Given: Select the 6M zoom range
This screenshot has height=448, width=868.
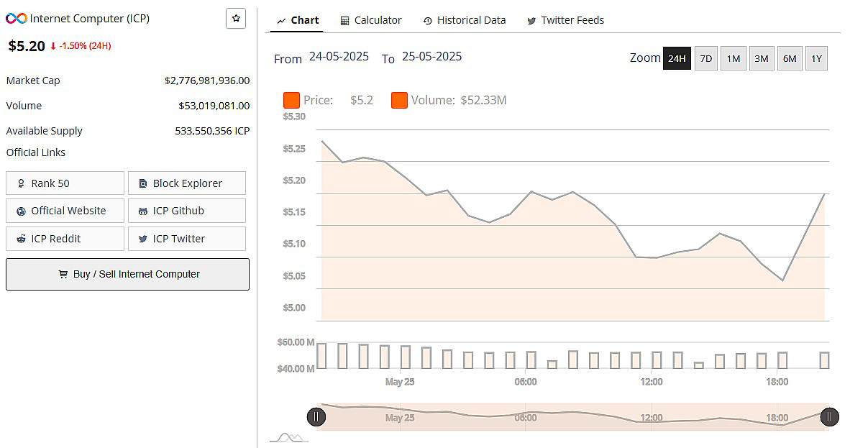Looking at the screenshot, I should 790,58.
